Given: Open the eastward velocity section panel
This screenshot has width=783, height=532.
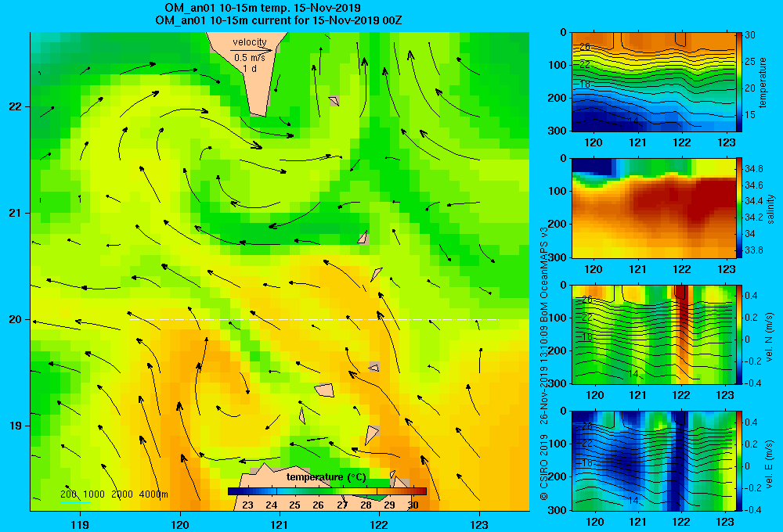Looking at the screenshot, I should tap(654, 461).
